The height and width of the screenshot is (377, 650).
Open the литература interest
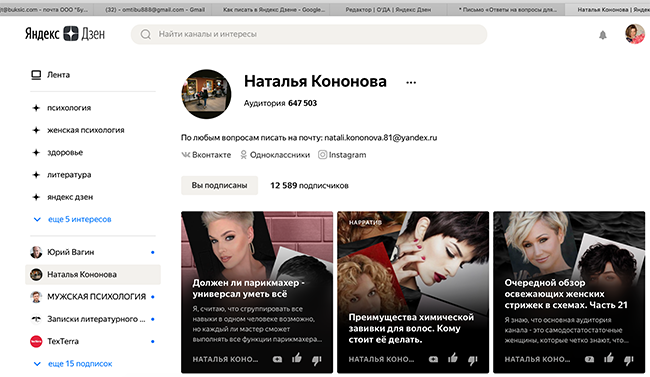69,175
